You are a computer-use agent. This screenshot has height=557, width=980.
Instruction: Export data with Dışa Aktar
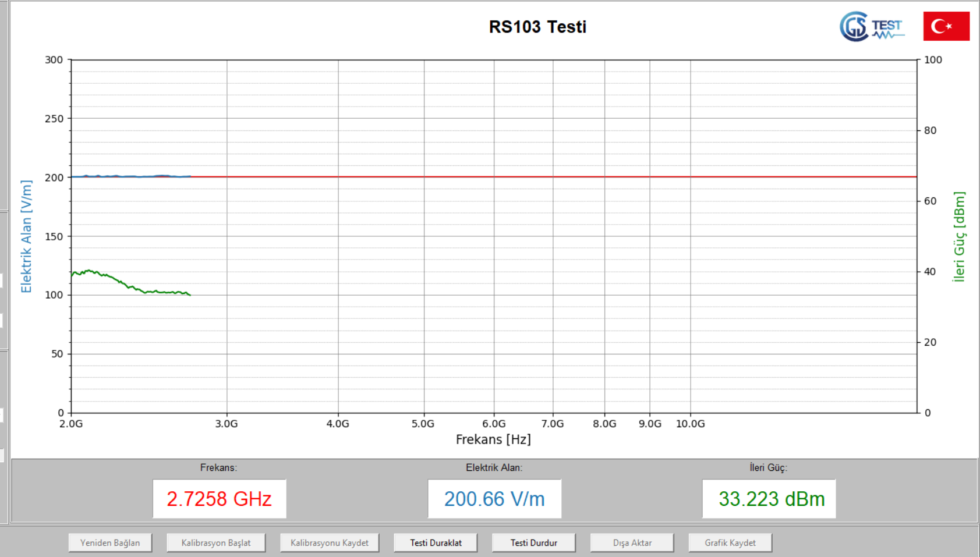point(631,542)
